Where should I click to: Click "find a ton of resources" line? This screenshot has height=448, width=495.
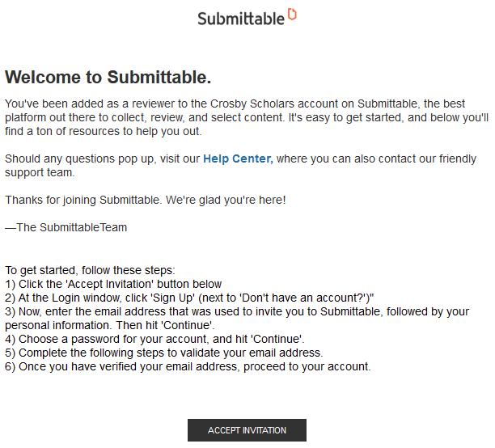pyautogui.click(x=104, y=131)
